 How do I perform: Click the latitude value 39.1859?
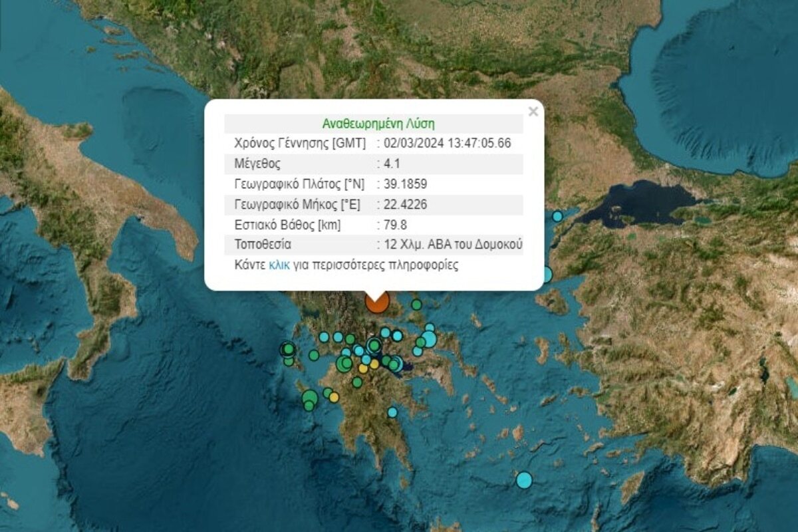coord(404,184)
